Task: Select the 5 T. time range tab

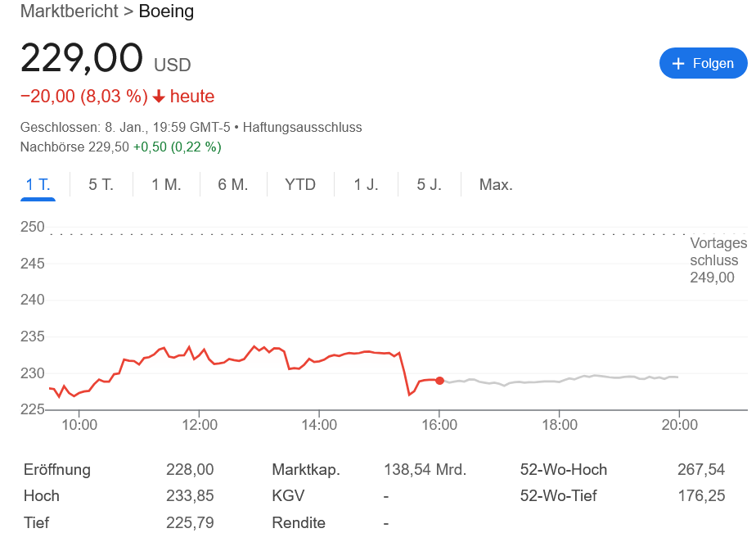Action: pos(100,184)
